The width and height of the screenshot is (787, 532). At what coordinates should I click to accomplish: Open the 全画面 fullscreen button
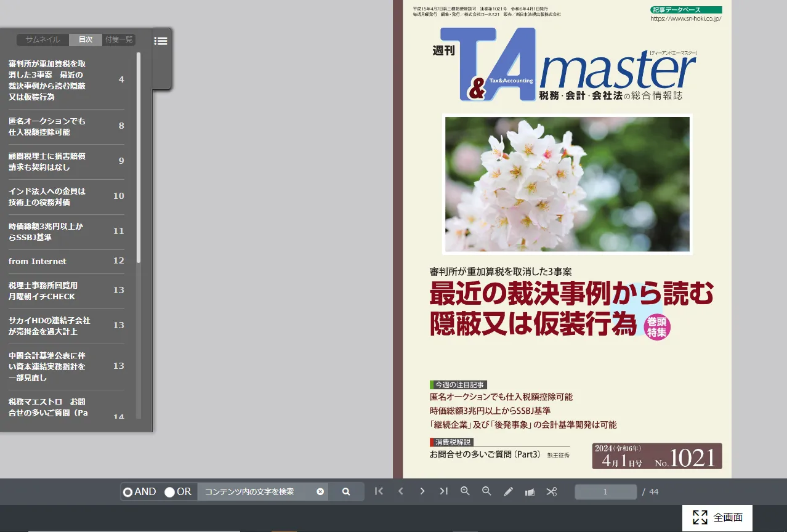(x=717, y=517)
